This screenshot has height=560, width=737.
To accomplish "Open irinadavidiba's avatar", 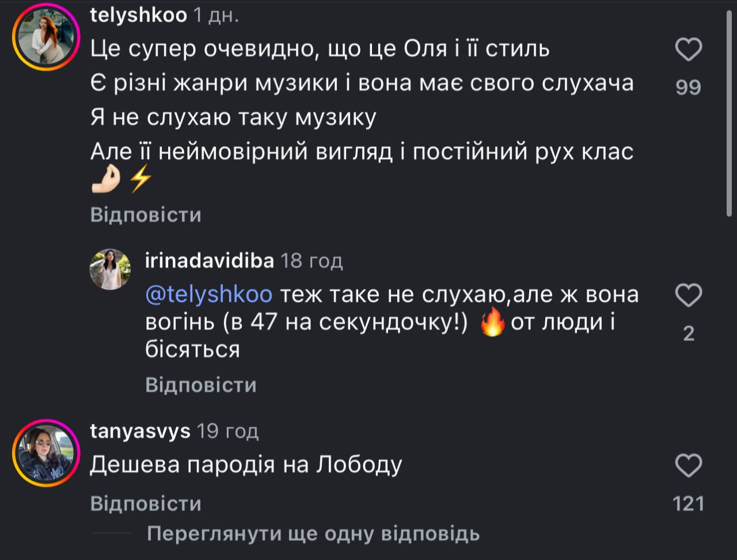I will (111, 269).
